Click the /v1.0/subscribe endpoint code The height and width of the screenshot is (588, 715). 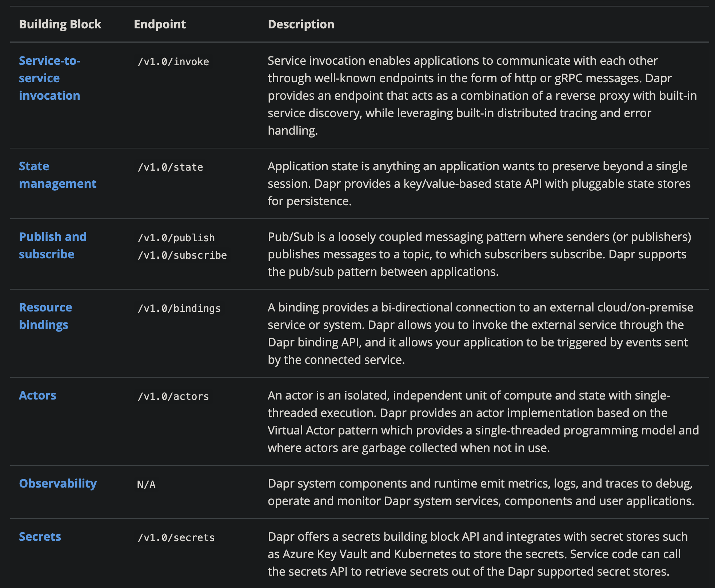(x=182, y=255)
